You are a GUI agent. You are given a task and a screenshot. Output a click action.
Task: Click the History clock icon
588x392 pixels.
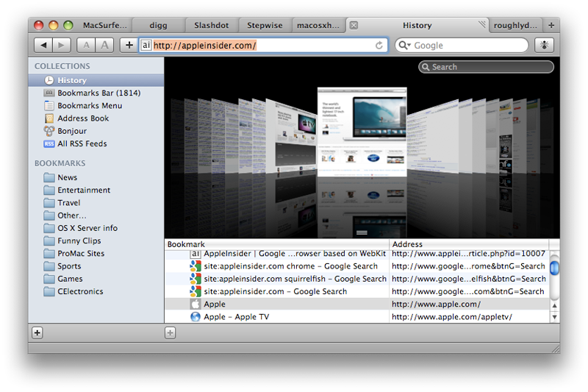[49, 80]
